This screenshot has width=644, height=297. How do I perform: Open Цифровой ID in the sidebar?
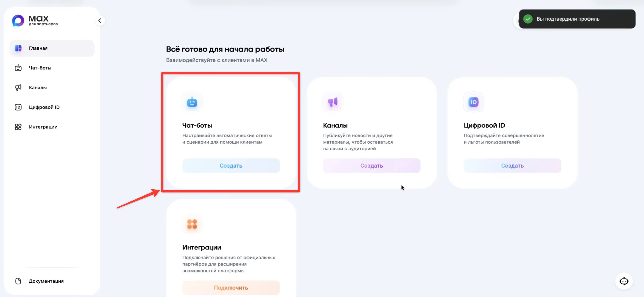[52, 107]
